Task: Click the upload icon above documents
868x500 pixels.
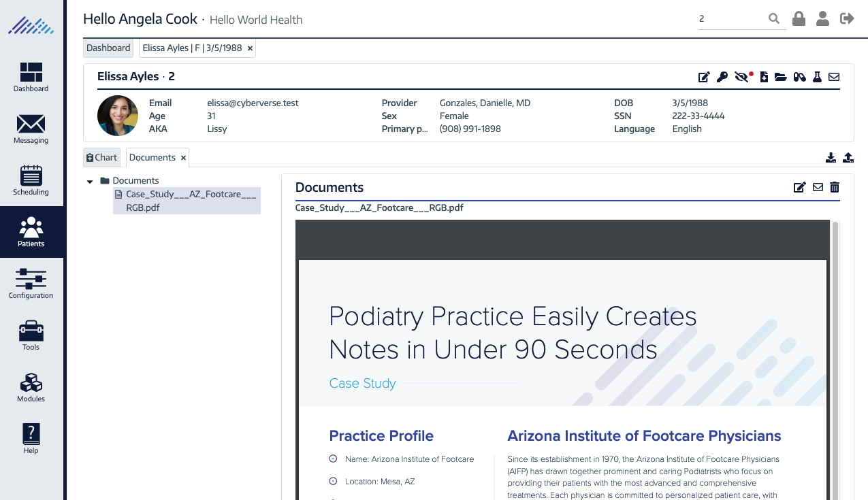Action: [x=848, y=158]
